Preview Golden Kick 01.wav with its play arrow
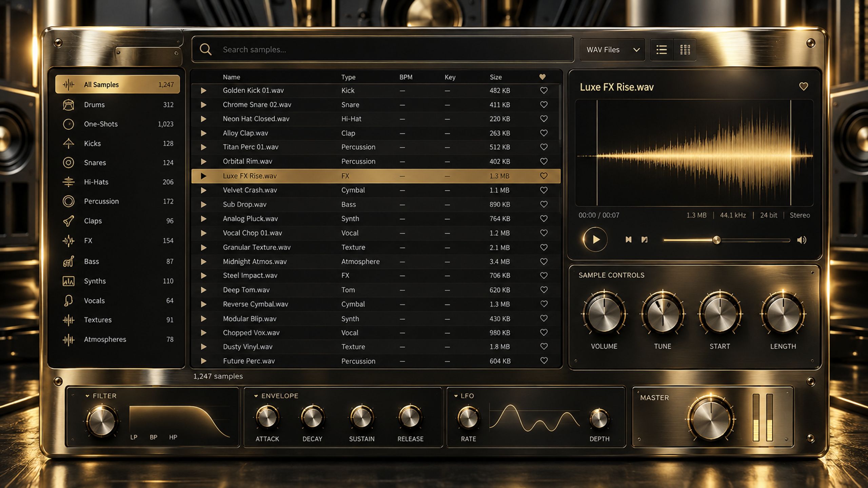868x488 pixels. 203,90
